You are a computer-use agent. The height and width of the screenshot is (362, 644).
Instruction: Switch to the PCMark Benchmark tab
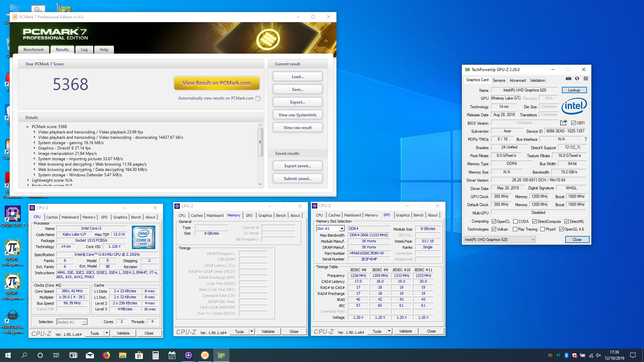(34, 50)
